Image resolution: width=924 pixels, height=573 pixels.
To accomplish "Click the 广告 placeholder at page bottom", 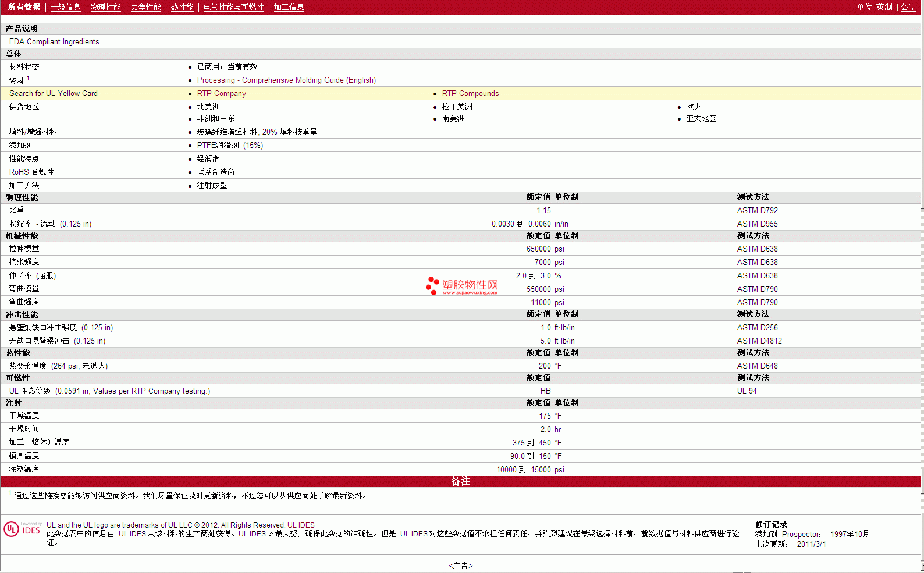I will pos(460,565).
